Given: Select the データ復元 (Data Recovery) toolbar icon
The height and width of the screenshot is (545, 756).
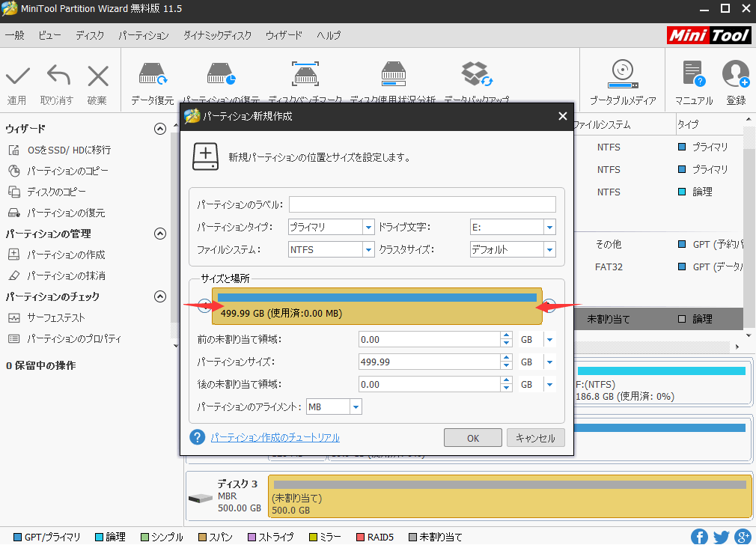Looking at the screenshot, I should click(152, 79).
